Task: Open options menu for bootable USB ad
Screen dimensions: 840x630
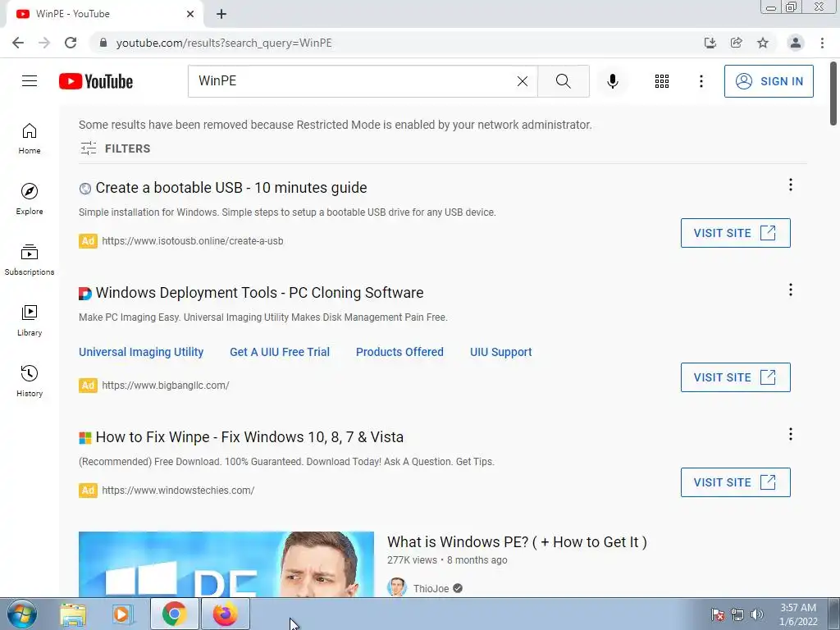Action: [x=790, y=185]
